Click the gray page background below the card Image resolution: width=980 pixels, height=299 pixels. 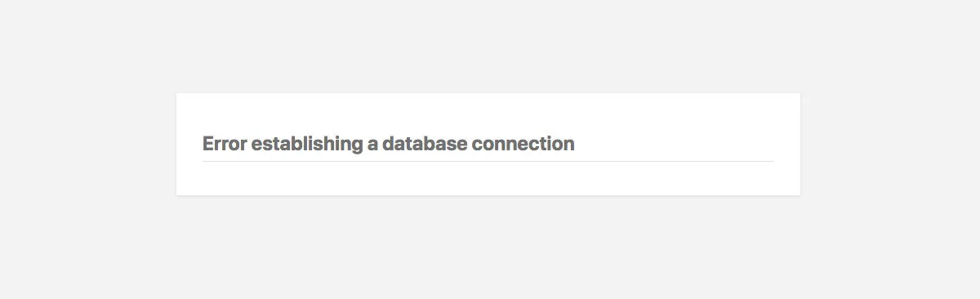click(x=488, y=247)
